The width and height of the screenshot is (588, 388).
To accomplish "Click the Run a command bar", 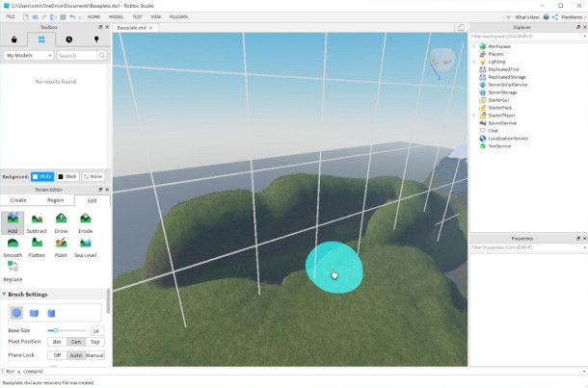I will [292, 371].
